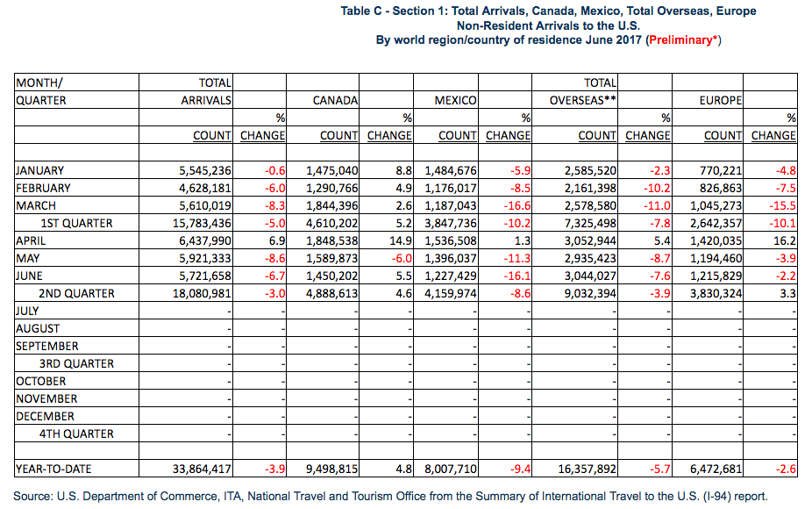Click the JANUARY row label
812x509 pixels.
[x=39, y=170]
